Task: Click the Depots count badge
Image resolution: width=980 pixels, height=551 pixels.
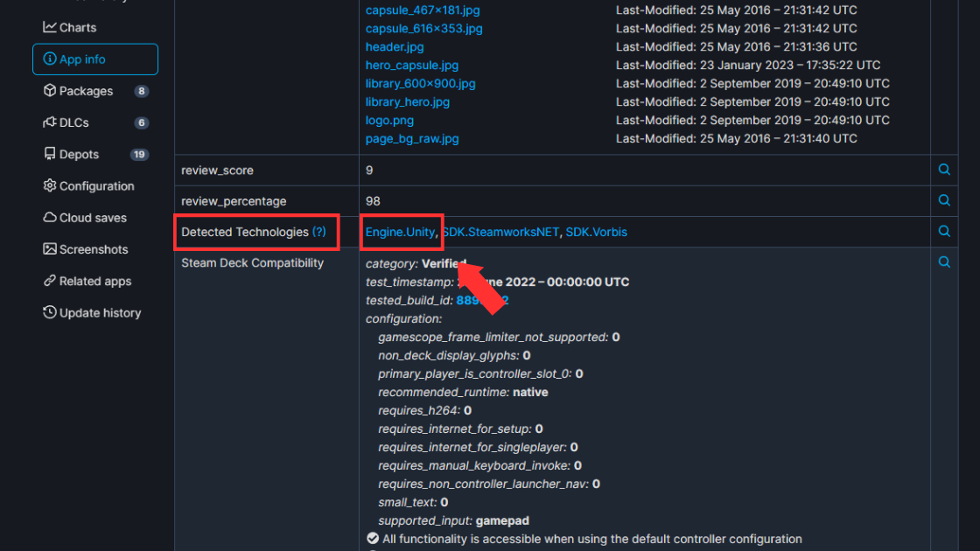Action: 141,154
